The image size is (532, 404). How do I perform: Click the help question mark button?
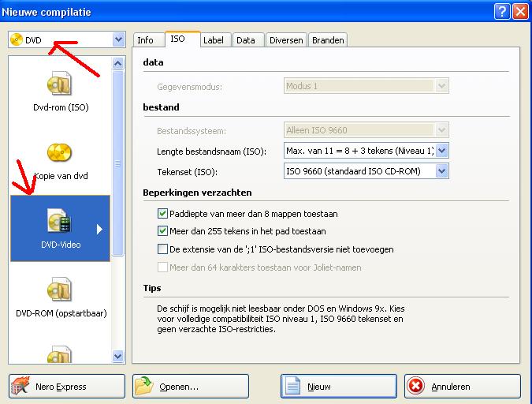coord(502,12)
